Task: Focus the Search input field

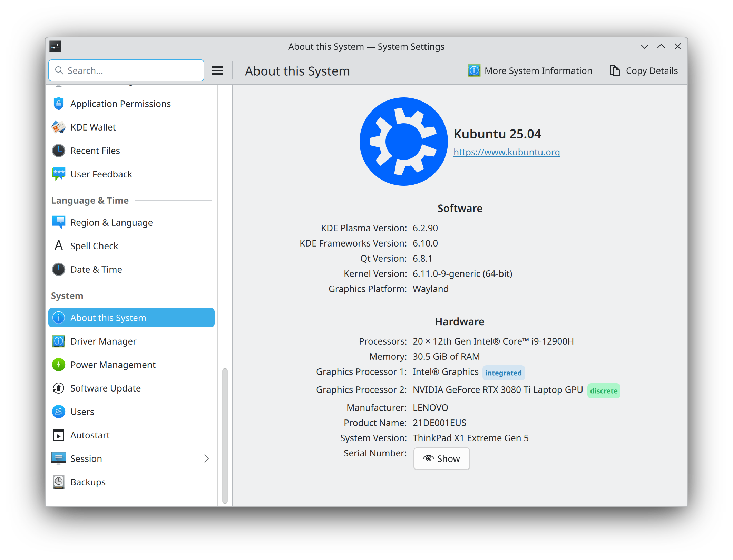Action: point(126,70)
